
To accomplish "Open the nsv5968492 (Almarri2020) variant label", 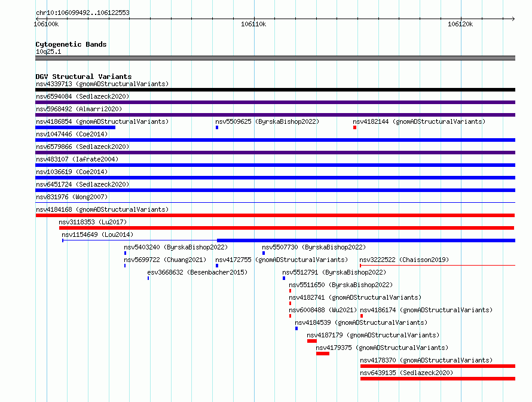I will click(79, 109).
